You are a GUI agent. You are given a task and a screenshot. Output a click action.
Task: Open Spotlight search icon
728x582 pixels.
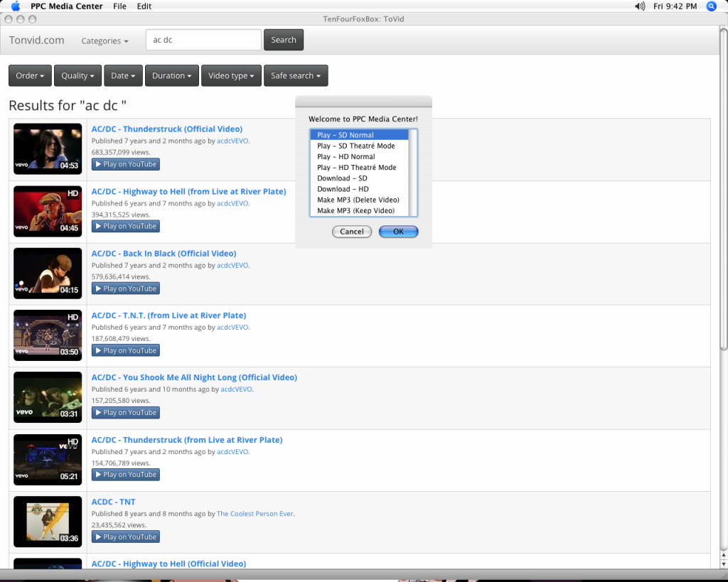coord(711,6)
